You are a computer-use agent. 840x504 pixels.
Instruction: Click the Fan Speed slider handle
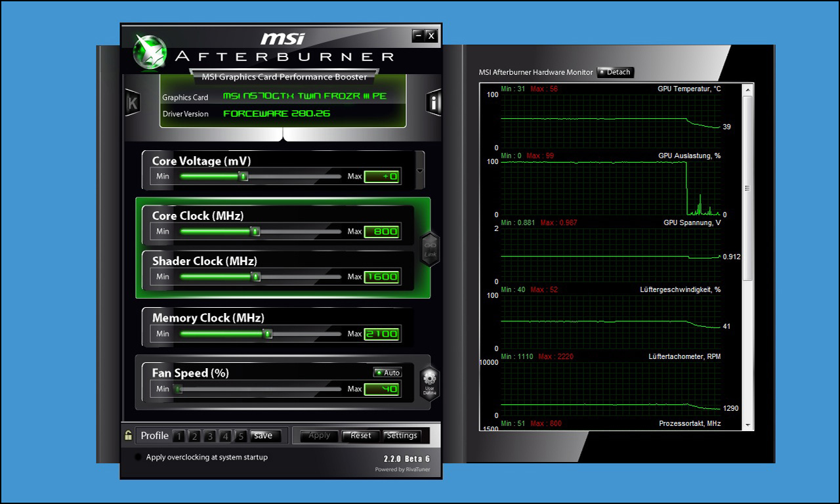point(177,388)
